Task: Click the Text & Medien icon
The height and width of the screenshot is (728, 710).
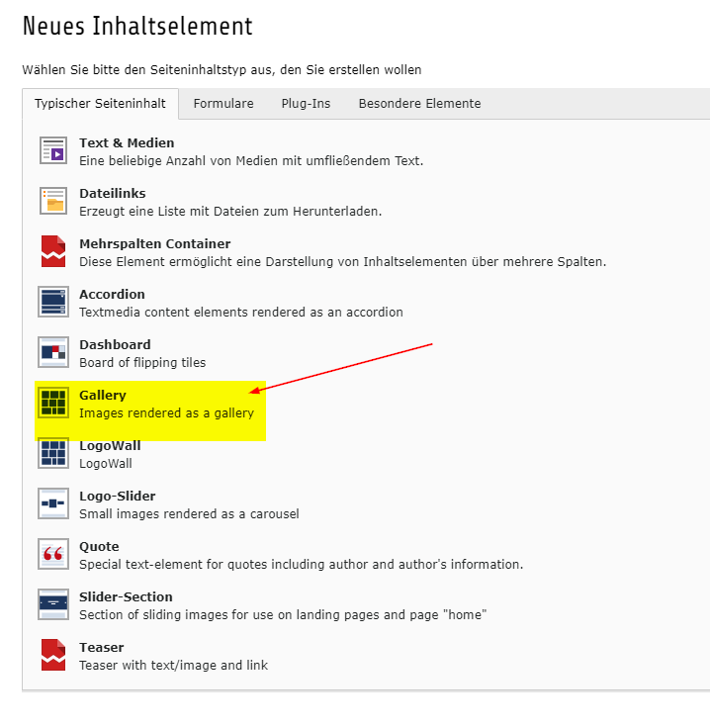Action: pyautogui.click(x=53, y=150)
